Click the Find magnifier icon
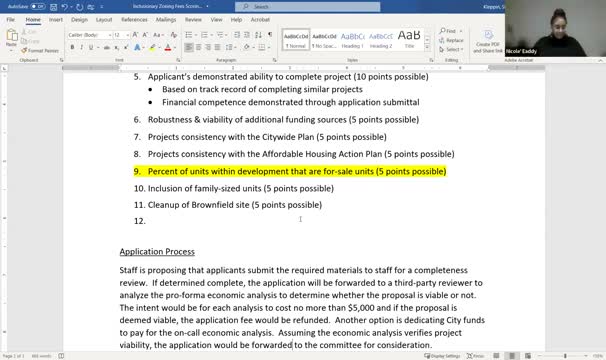The width and height of the screenshot is (606, 360). [443, 31]
